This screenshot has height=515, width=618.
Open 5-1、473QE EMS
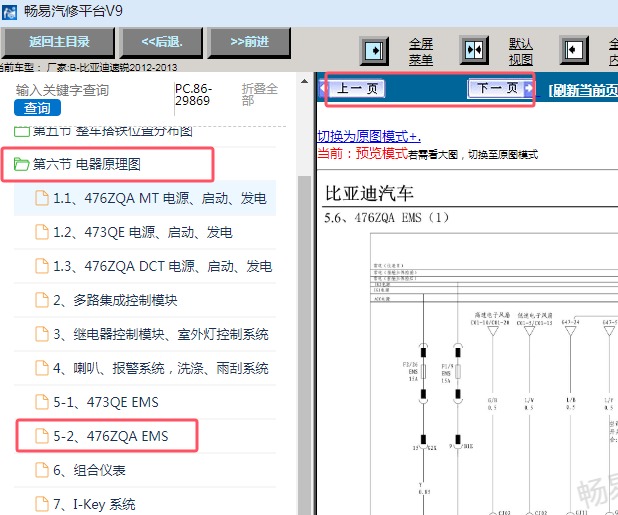[106, 402]
